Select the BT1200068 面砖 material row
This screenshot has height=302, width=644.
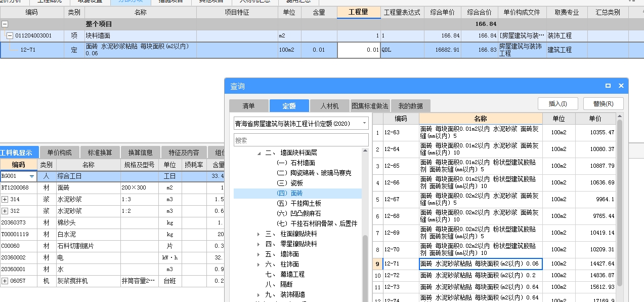pos(112,188)
